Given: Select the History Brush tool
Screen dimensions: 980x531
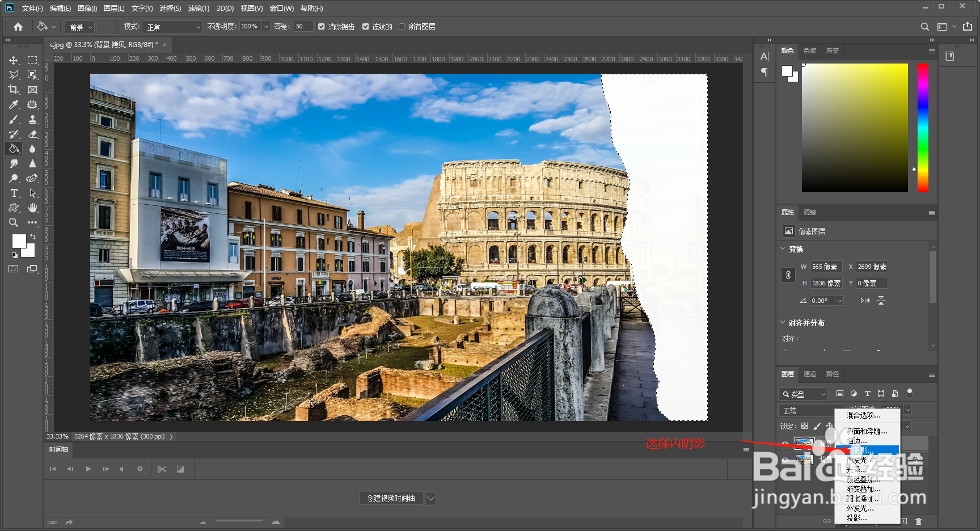Looking at the screenshot, I should coord(14,134).
